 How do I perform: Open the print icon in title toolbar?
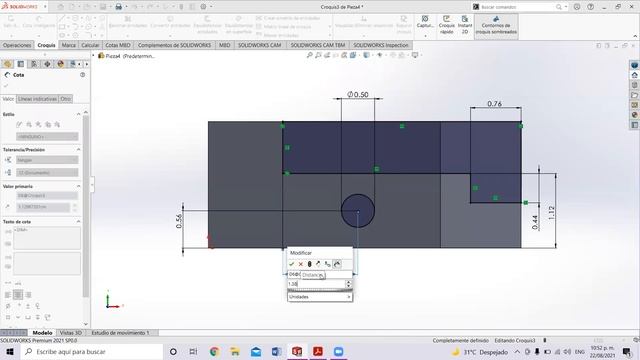tap(118, 7)
